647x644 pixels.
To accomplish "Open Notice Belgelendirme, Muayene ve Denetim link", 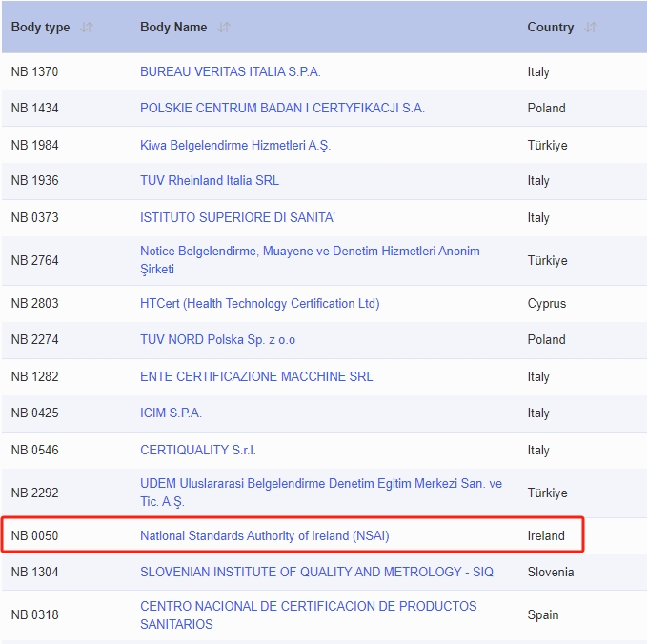I will [310, 260].
